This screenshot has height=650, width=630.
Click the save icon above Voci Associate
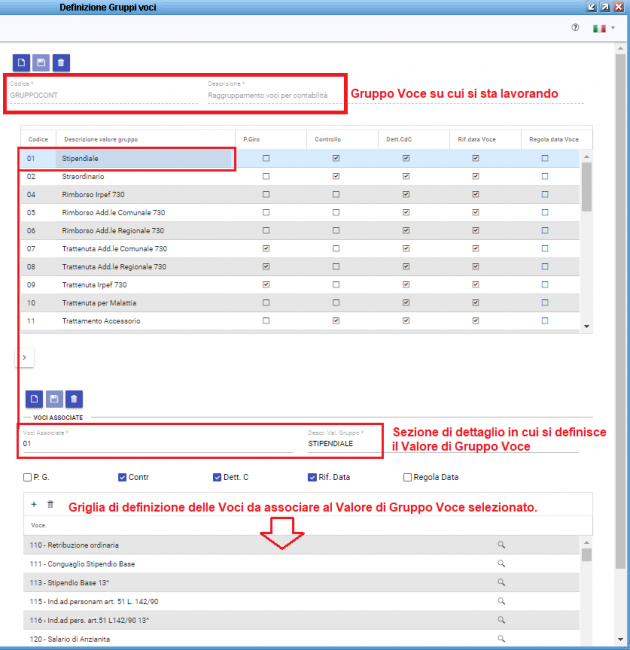click(x=52, y=398)
